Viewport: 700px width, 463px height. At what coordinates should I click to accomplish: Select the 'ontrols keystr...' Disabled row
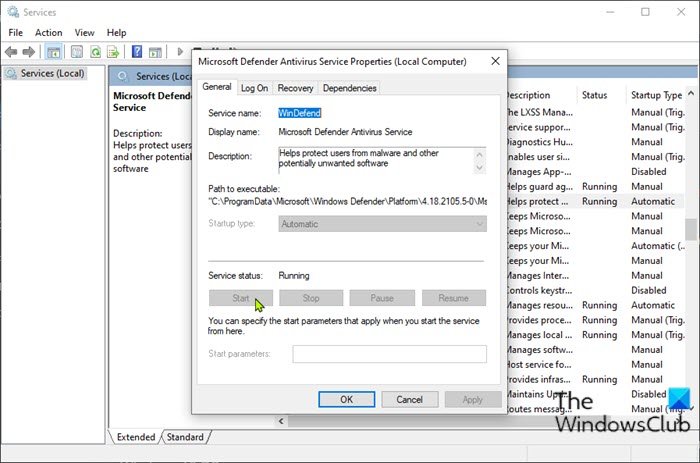point(595,291)
